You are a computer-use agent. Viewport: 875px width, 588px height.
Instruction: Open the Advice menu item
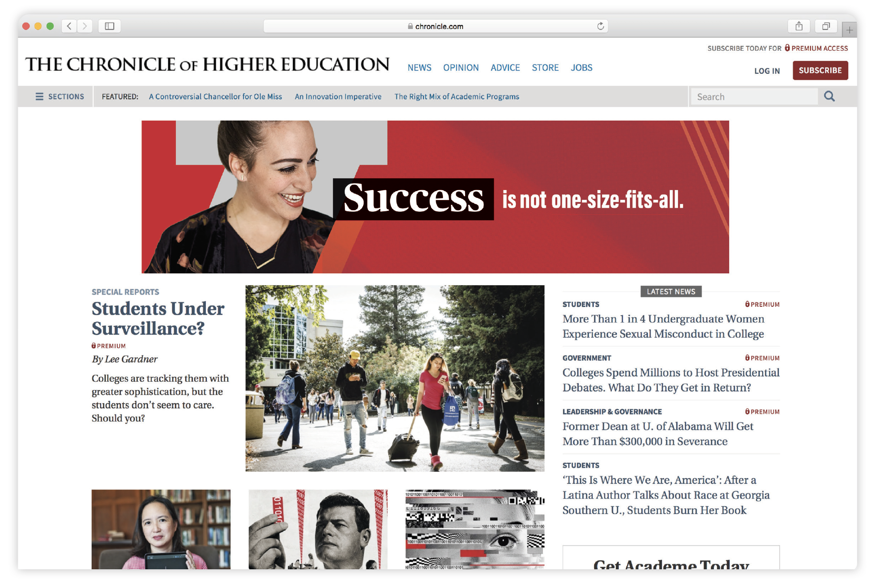coord(505,67)
